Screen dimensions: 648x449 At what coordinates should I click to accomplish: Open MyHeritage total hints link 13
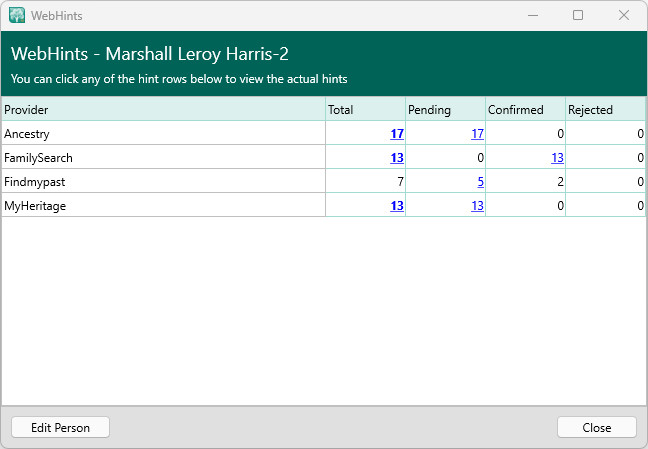[x=397, y=205]
